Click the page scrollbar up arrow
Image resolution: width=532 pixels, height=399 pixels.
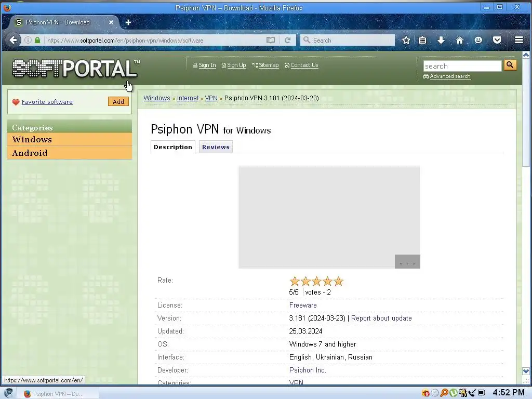click(526, 55)
